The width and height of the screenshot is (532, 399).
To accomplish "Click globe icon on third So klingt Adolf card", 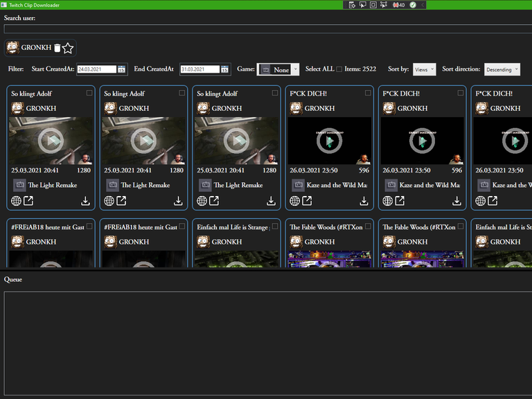I will (202, 201).
